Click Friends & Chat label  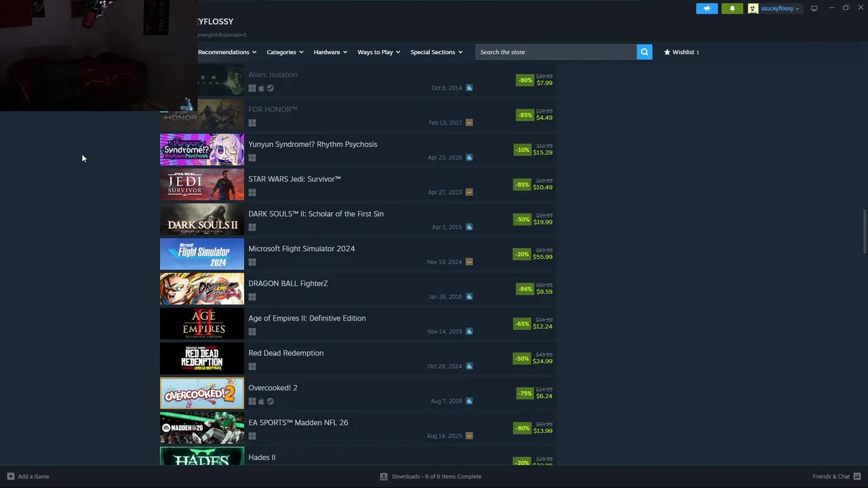coord(831,476)
